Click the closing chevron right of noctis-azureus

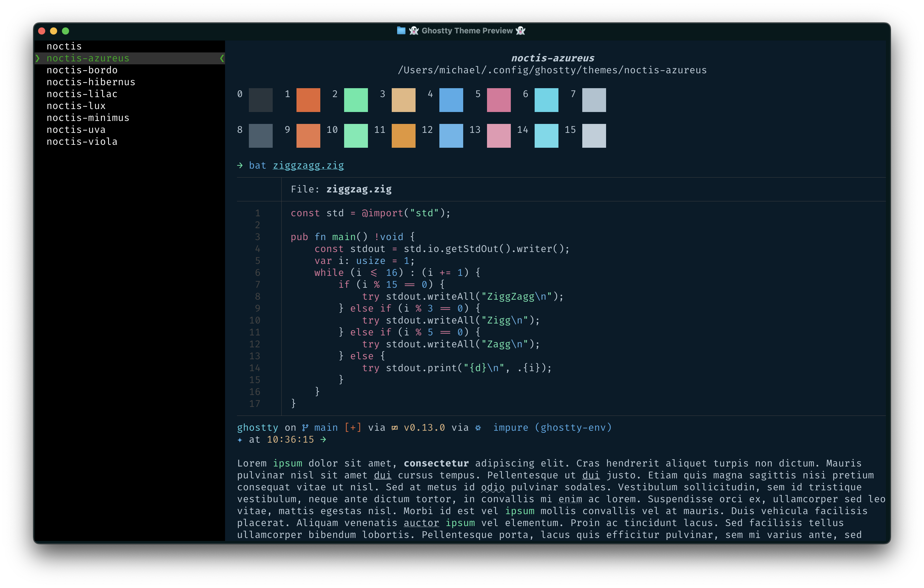click(222, 58)
